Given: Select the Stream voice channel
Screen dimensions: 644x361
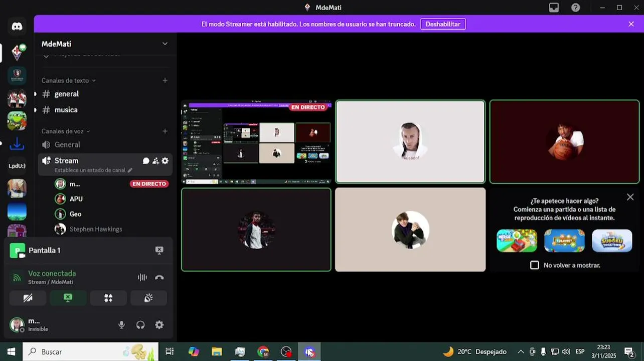Looking at the screenshot, I should click(x=67, y=160).
